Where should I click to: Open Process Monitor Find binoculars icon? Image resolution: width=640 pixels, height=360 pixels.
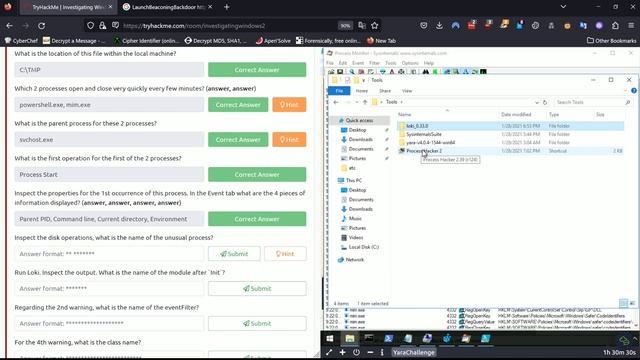pos(426,72)
